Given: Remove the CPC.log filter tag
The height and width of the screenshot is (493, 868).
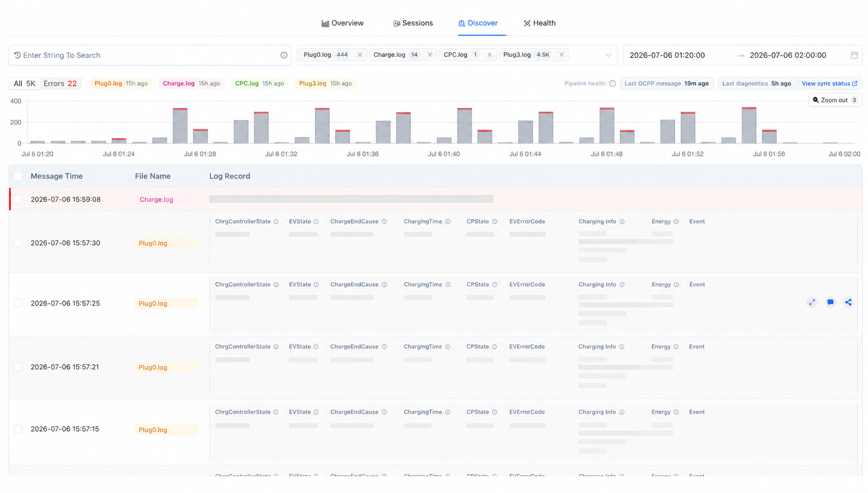Looking at the screenshot, I should click(x=490, y=55).
